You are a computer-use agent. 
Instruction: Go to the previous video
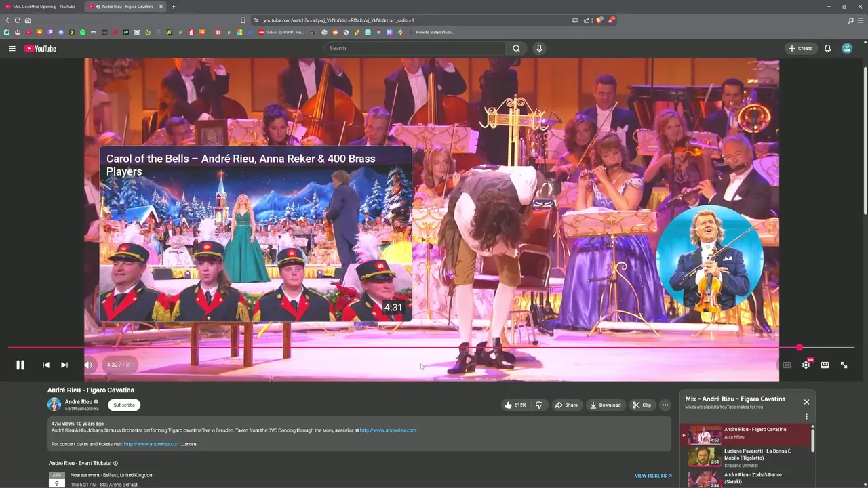click(45, 365)
